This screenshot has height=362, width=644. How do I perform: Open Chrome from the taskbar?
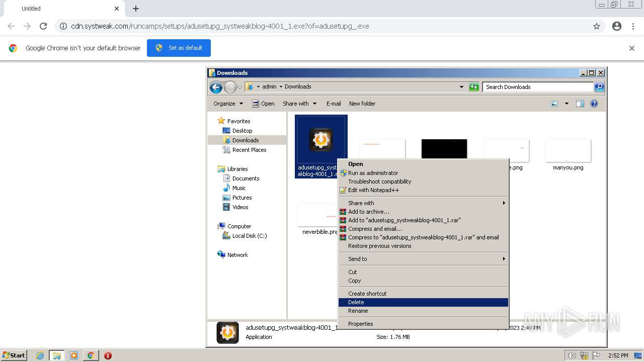click(91, 355)
